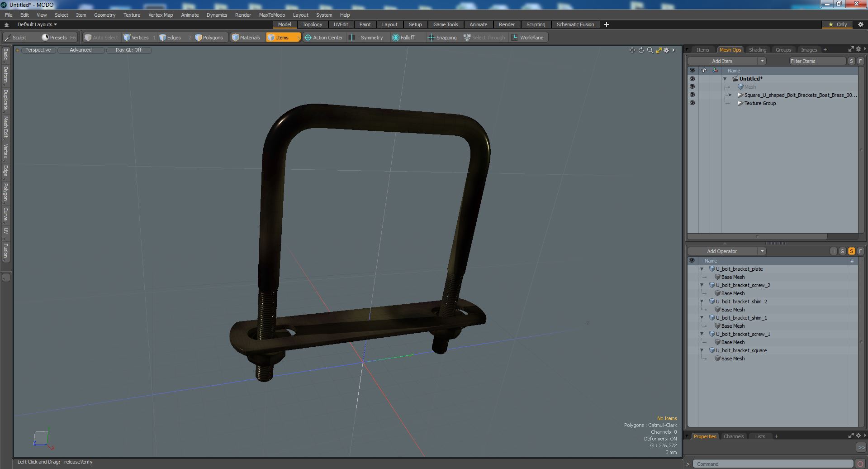Click the U_bolt_bracket_plate mesh cube icon

click(712, 269)
